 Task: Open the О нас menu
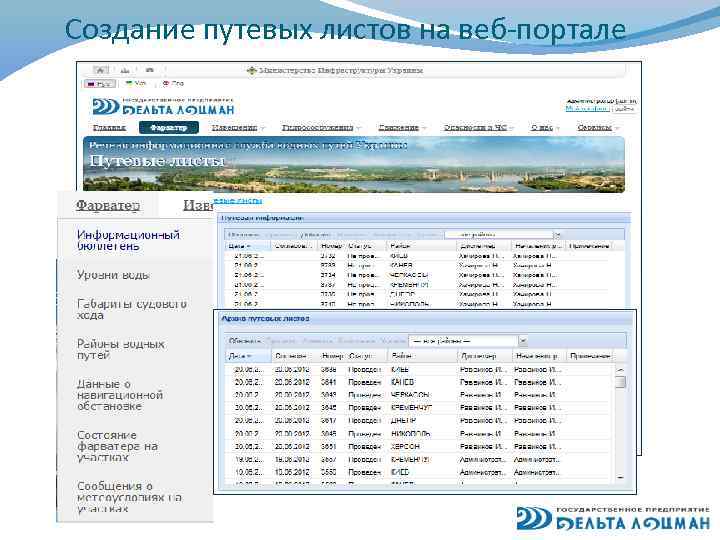coord(542,128)
